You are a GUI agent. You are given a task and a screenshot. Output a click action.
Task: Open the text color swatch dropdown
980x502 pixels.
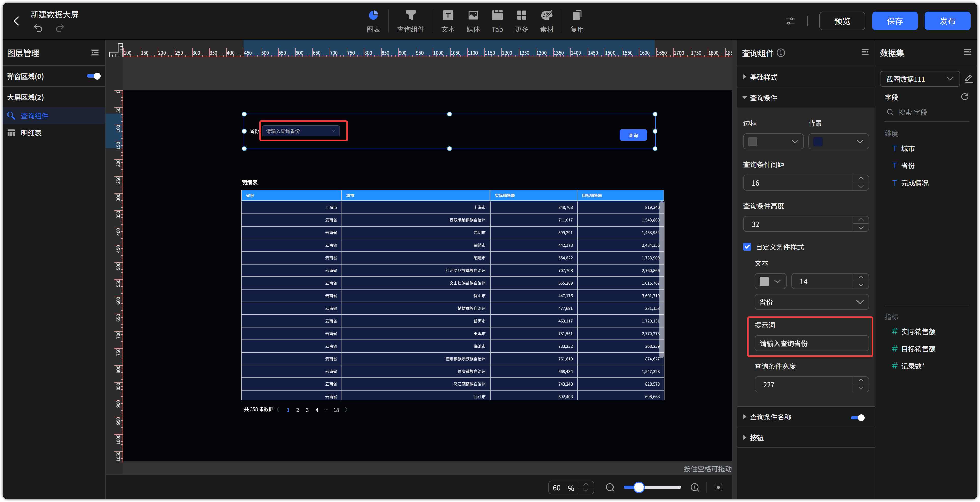[770, 282]
